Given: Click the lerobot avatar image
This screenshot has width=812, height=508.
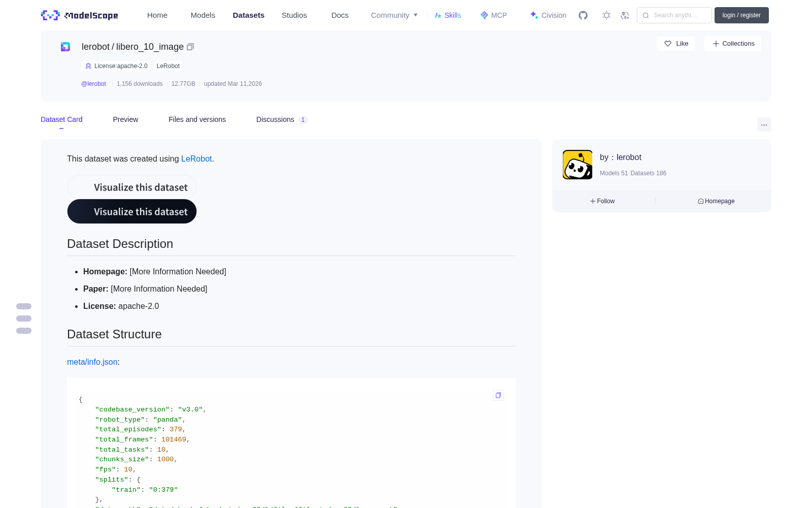Looking at the screenshot, I should click(578, 165).
